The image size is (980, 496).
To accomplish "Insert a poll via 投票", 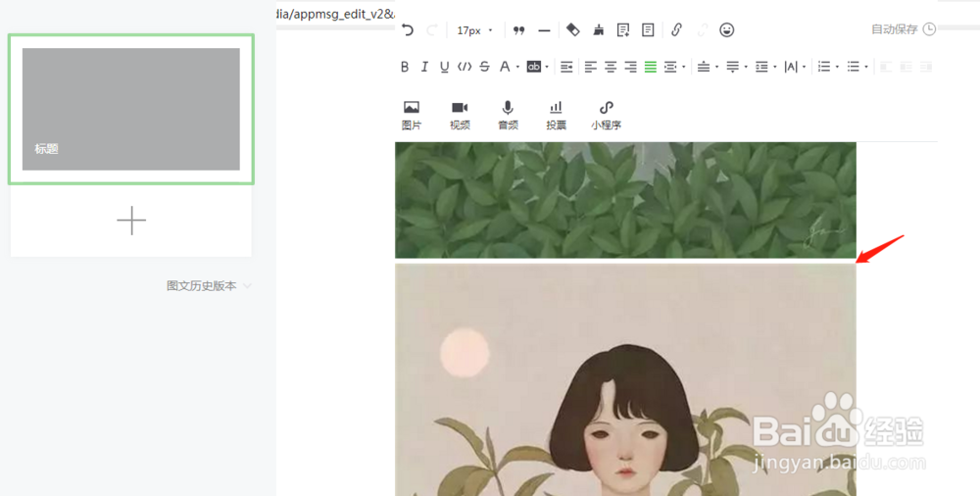I will 557,115.
